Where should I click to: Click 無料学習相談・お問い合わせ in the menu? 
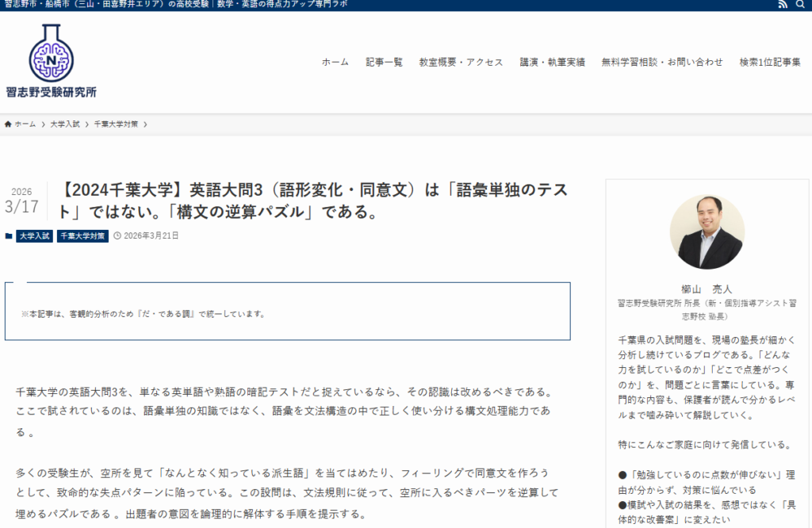click(x=661, y=63)
